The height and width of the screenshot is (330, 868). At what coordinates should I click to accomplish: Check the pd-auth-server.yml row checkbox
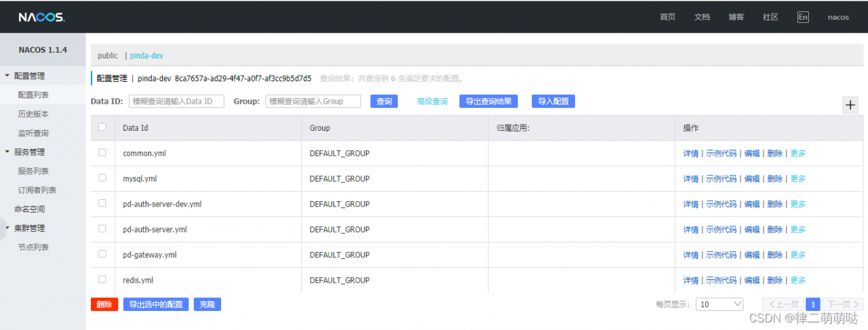(x=102, y=228)
